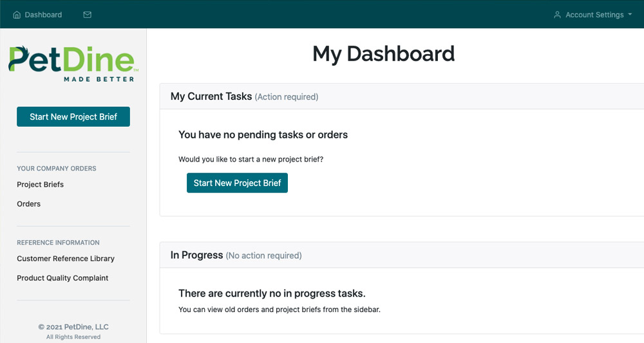Click the no pending tasks message
Viewport: 644px width, 343px height.
(263, 135)
